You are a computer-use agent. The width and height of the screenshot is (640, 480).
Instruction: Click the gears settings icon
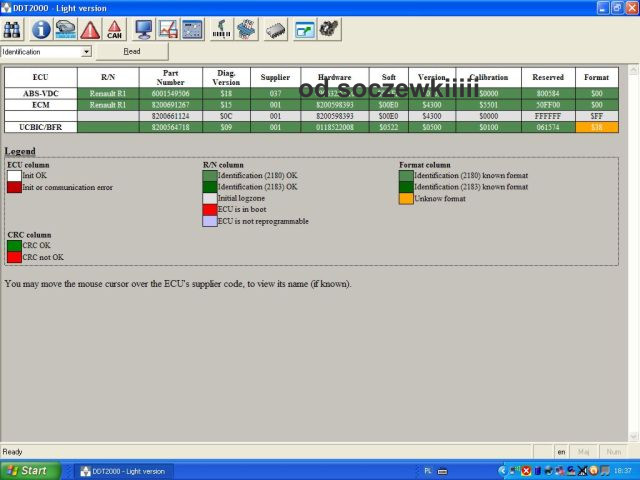pyautogui.click(x=329, y=30)
